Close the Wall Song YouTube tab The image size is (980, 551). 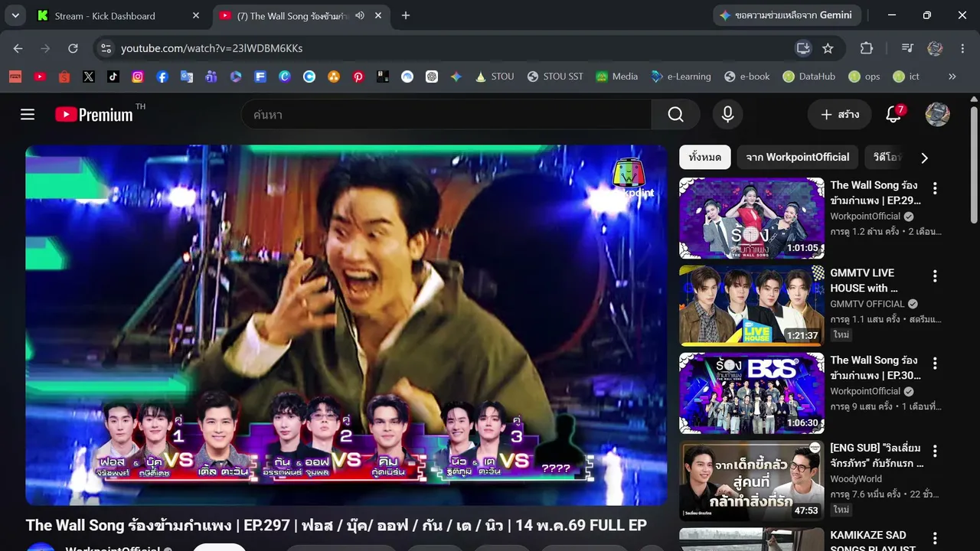pos(378,15)
